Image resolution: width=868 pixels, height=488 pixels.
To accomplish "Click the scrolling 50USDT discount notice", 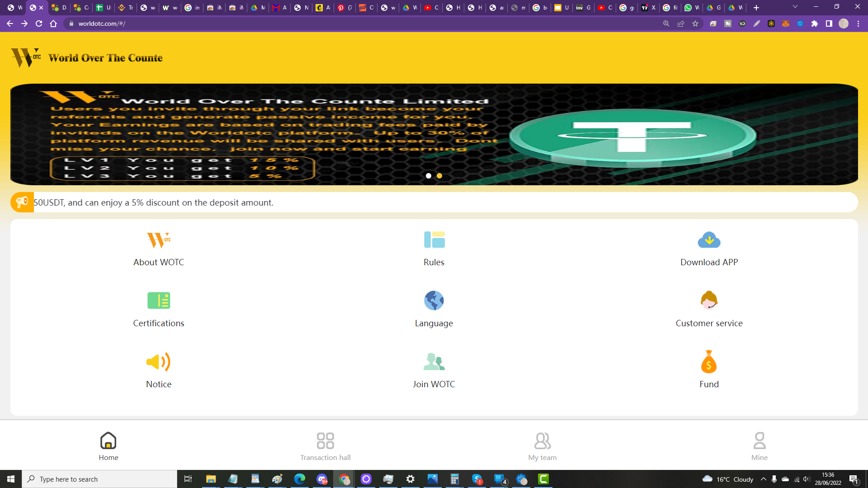I will pyautogui.click(x=154, y=202).
